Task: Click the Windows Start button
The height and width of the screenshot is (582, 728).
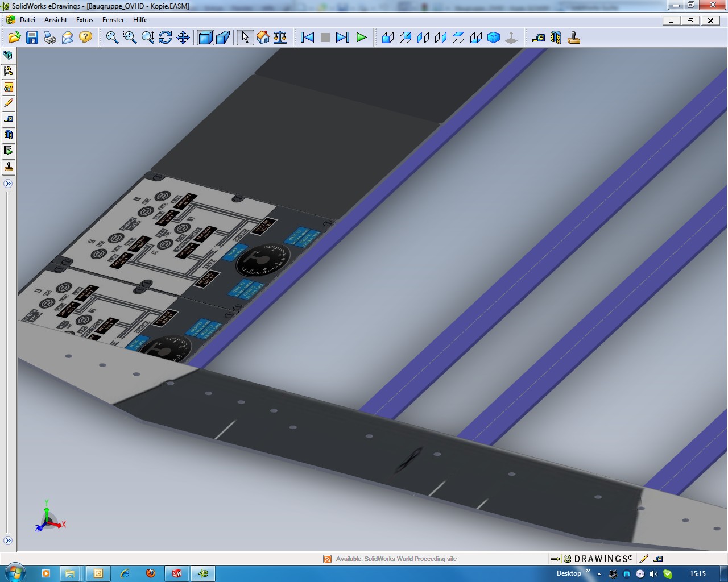Action: click(x=14, y=573)
